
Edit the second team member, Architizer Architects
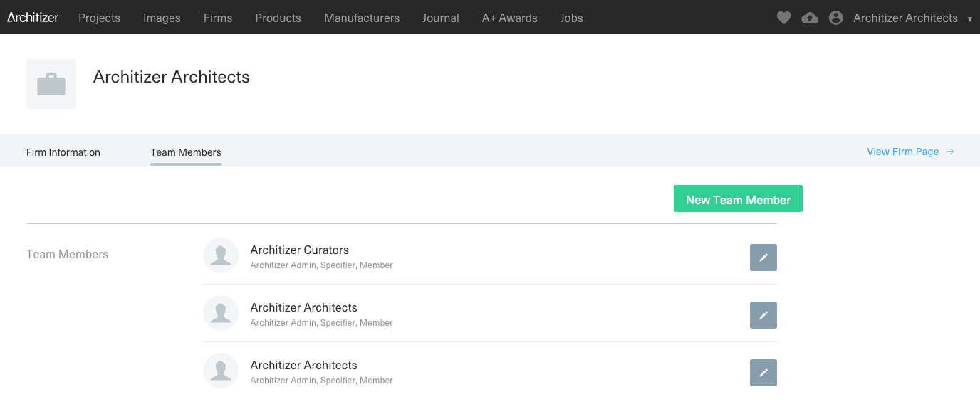point(763,315)
